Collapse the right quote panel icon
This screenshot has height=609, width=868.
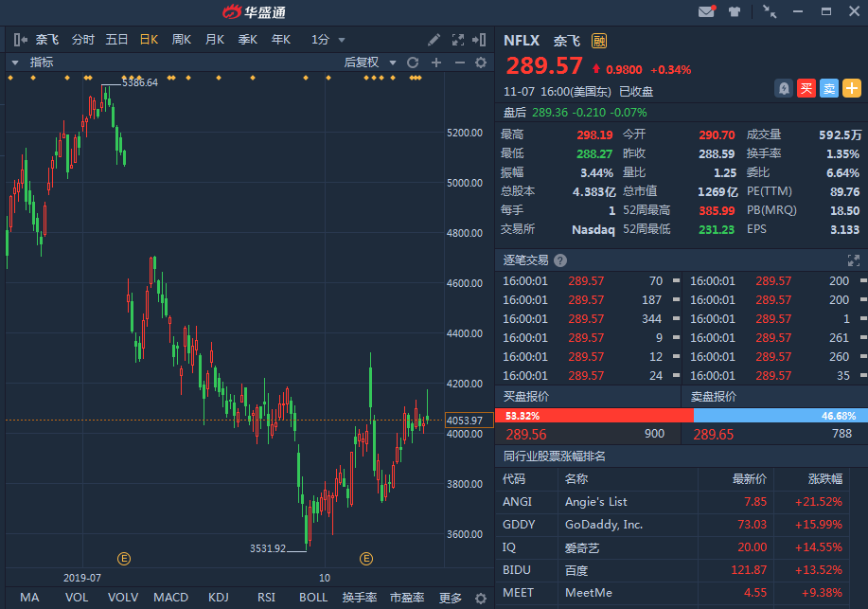pyautogui.click(x=479, y=40)
